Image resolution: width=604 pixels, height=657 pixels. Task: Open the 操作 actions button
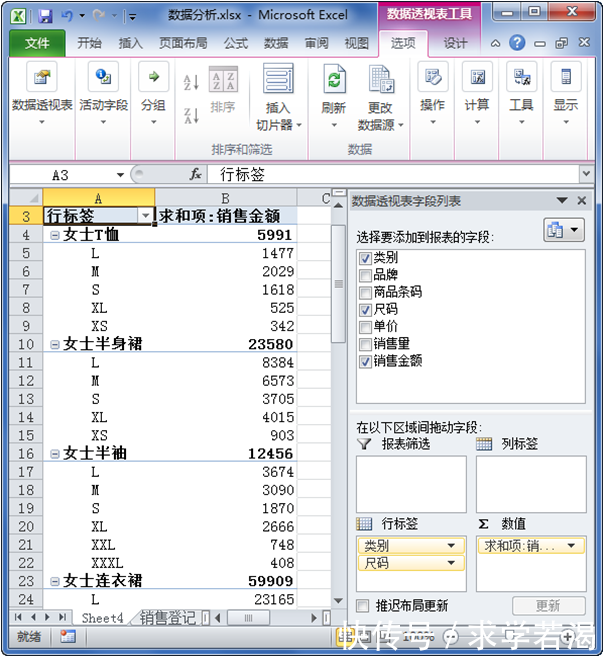tap(433, 94)
